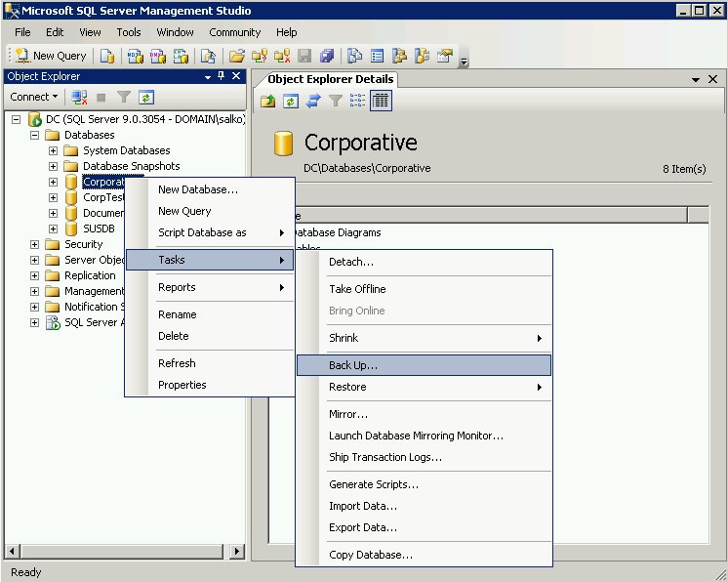Click the Summary list toolbar icon
The height and width of the screenshot is (582, 728).
[377, 57]
